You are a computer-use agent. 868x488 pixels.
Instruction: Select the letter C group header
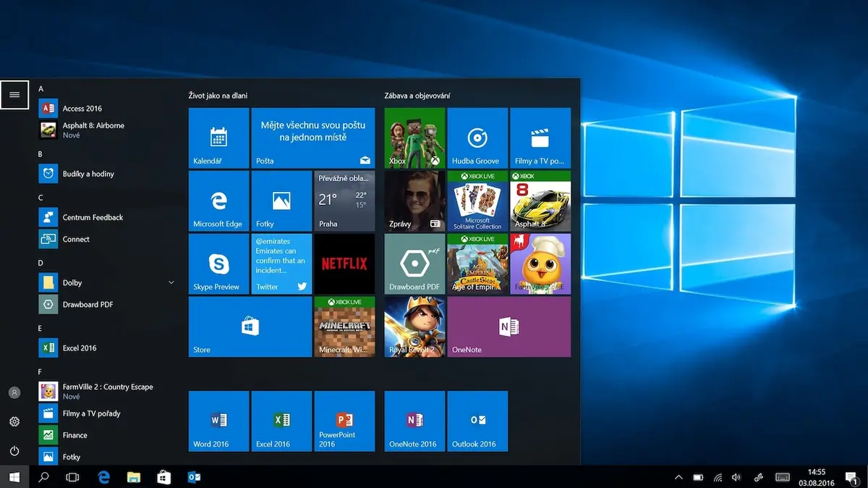[x=41, y=198]
